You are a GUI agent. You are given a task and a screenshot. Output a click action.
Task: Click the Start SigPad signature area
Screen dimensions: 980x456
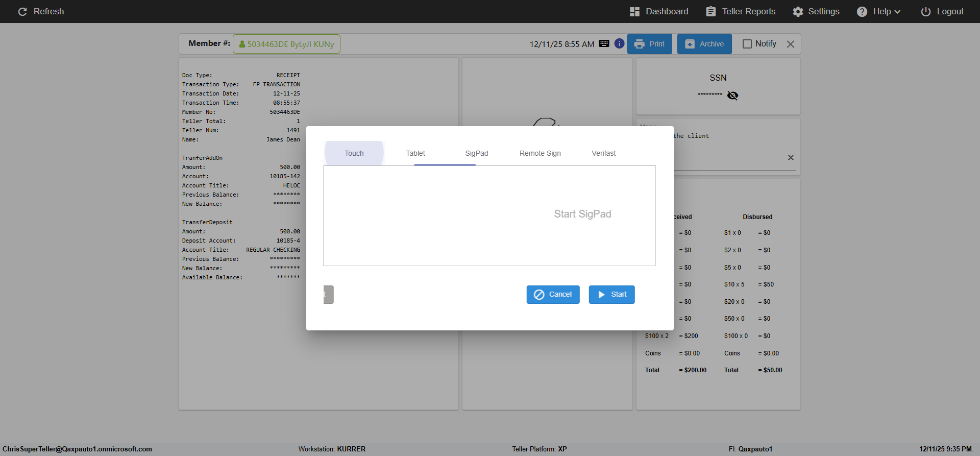[x=489, y=215]
